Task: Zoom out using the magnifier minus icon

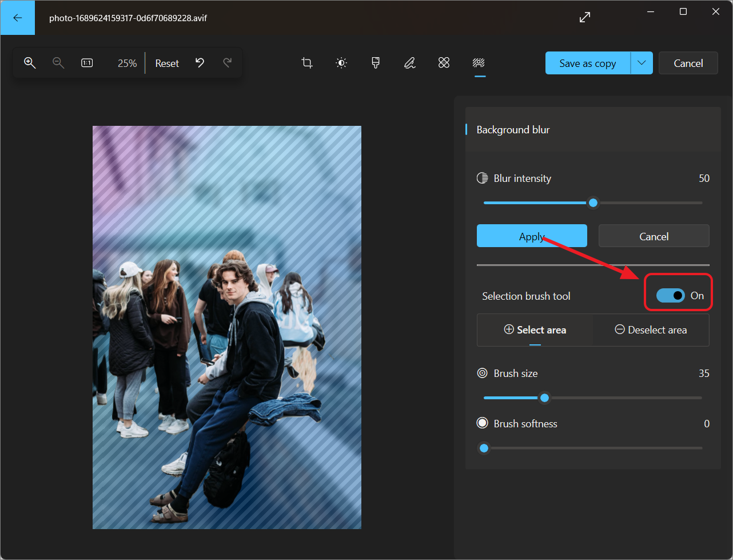Action: 58,63
